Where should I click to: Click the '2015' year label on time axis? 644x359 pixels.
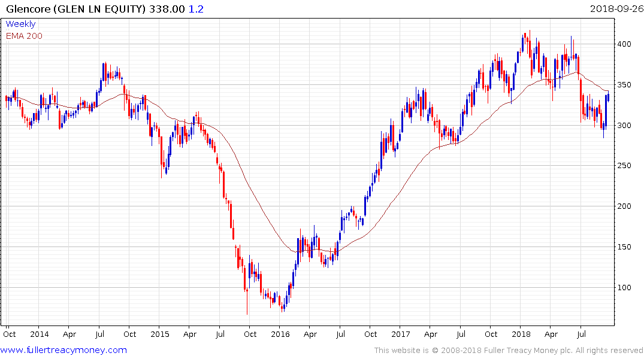click(160, 334)
